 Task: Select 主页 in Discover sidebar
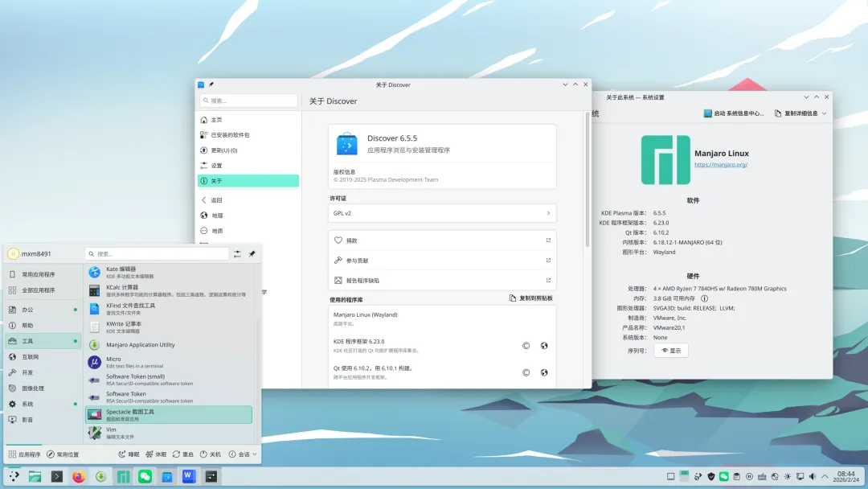(248, 120)
